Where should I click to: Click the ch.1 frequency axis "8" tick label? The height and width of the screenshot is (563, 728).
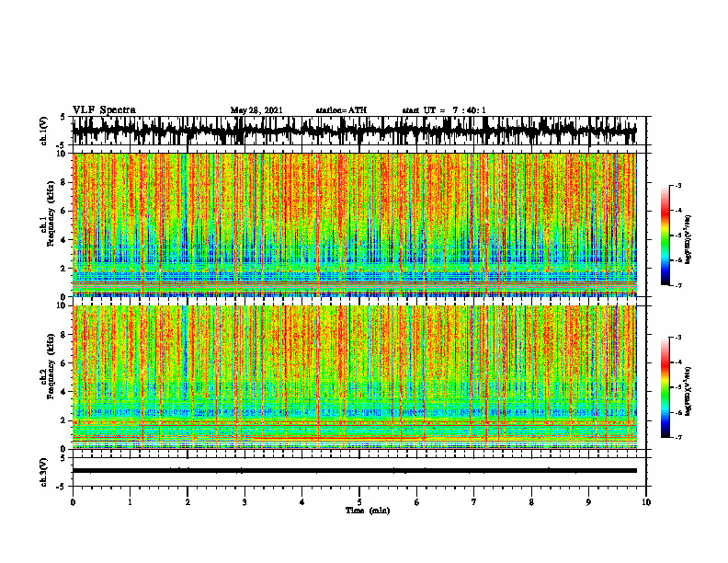pos(64,182)
